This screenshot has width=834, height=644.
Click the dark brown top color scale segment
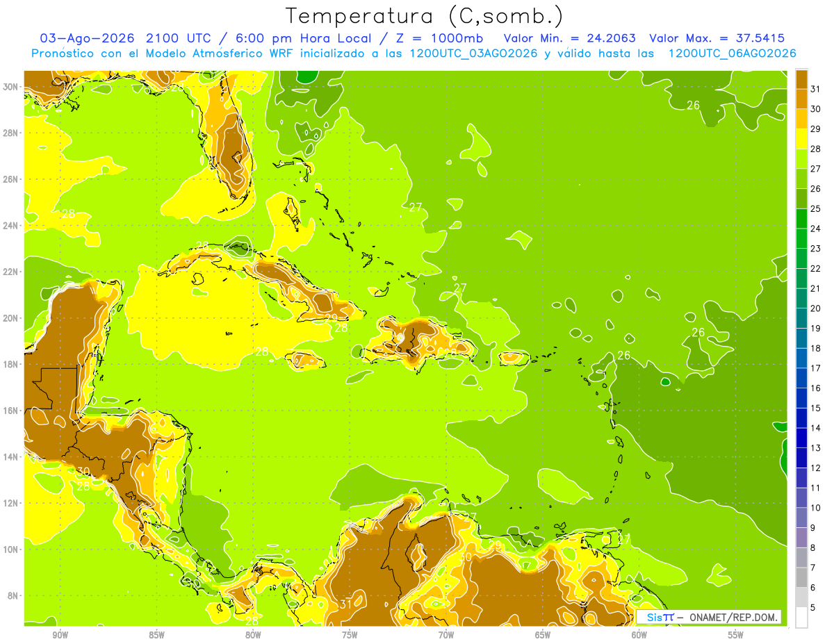click(x=801, y=79)
